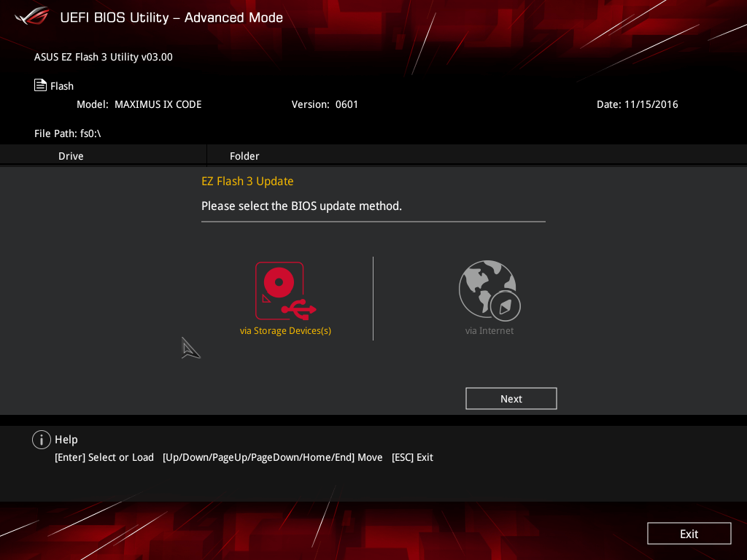This screenshot has height=560, width=747.
Task: Click the Flash document icon
Action: tap(41, 85)
